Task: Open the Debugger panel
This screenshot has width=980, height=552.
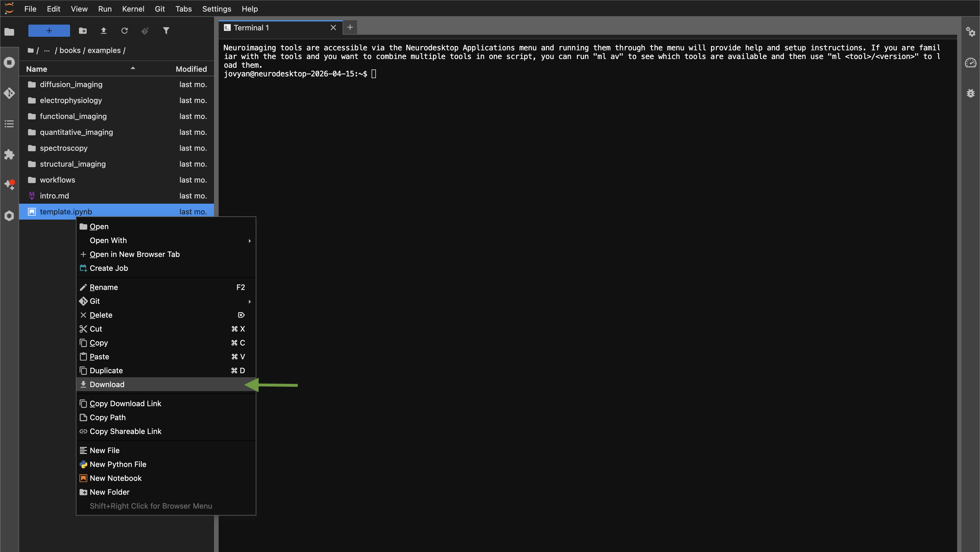Action: click(971, 93)
